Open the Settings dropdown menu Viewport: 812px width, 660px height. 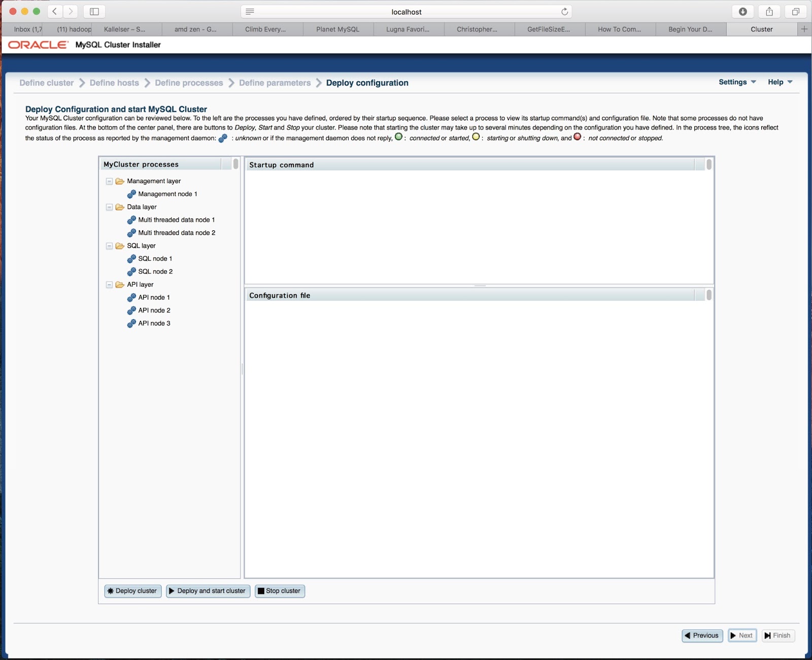pyautogui.click(x=737, y=82)
